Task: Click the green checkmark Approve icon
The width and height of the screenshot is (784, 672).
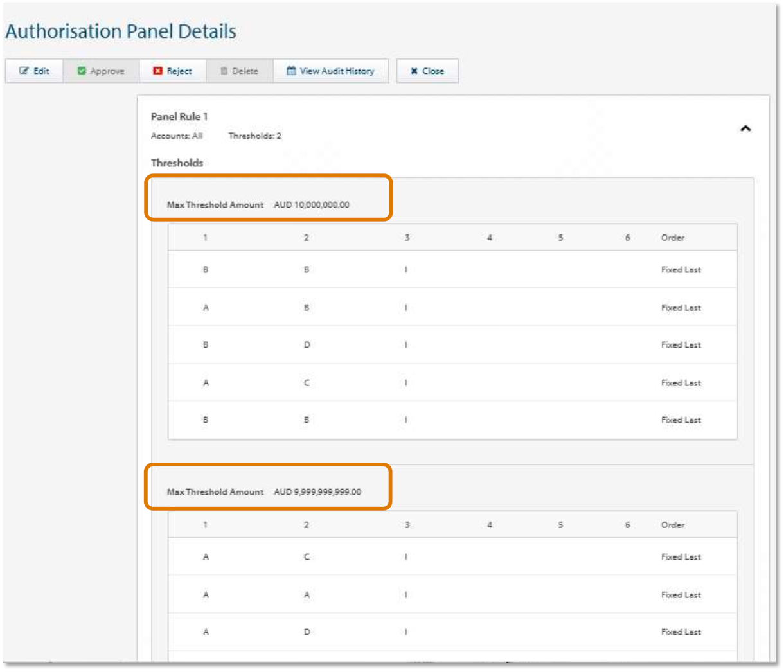Action: click(82, 71)
